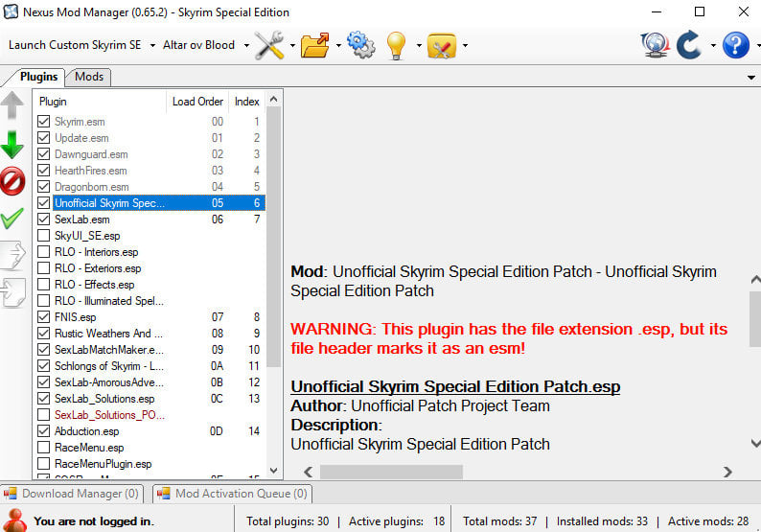
Task: Select the Schlongs of Skyrim plugin row
Action: point(150,365)
